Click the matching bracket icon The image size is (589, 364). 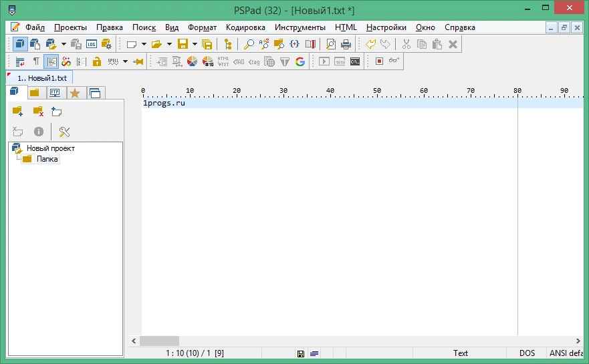click(x=294, y=44)
